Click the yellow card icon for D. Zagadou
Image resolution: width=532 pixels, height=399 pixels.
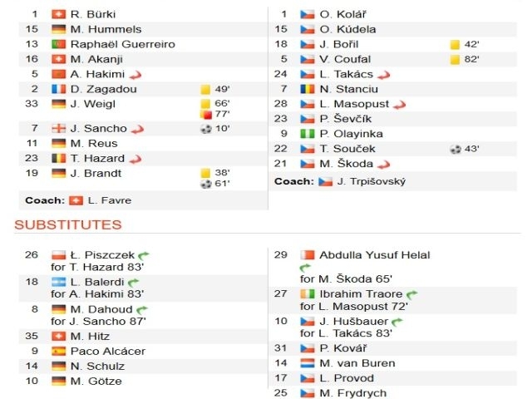205,89
